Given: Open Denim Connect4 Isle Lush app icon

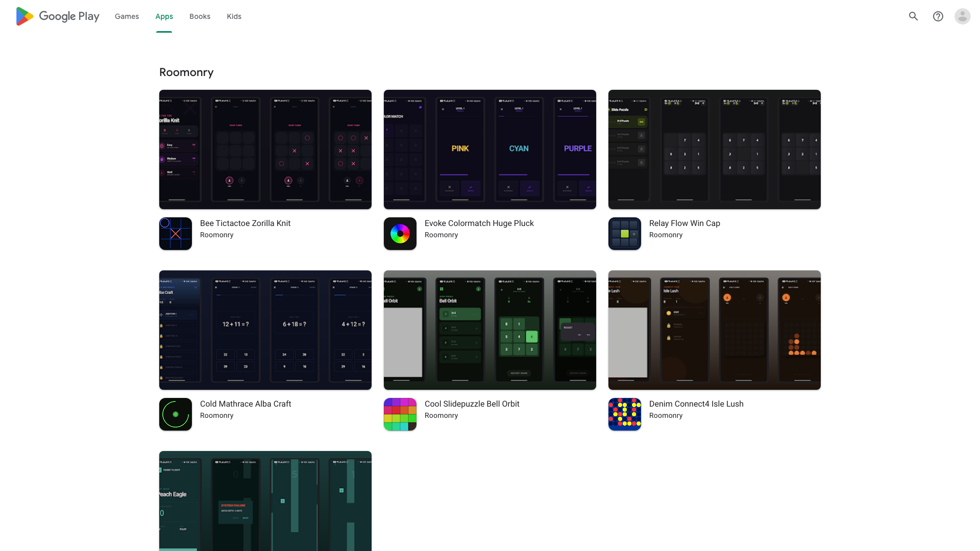Looking at the screenshot, I should click(625, 414).
